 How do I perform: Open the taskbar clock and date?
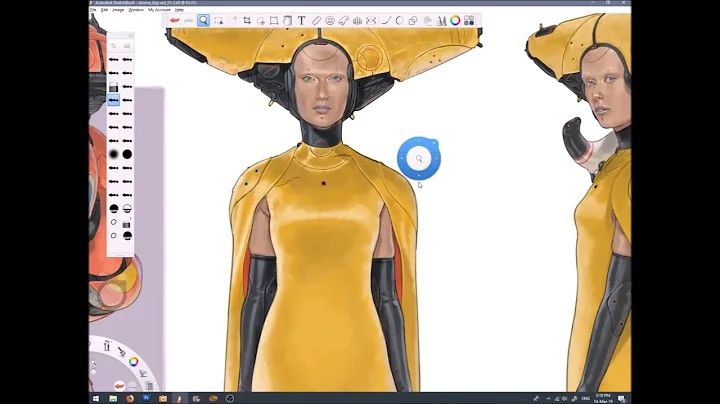603,398
